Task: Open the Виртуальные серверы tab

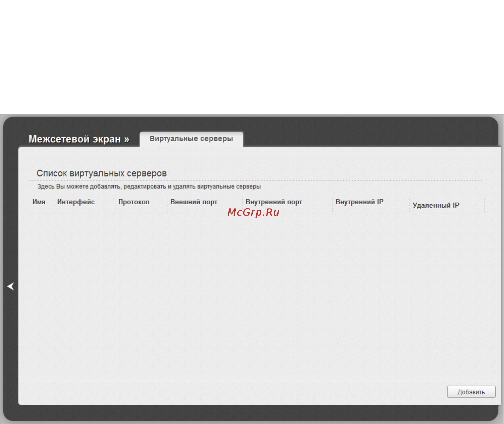Action: pos(191,139)
